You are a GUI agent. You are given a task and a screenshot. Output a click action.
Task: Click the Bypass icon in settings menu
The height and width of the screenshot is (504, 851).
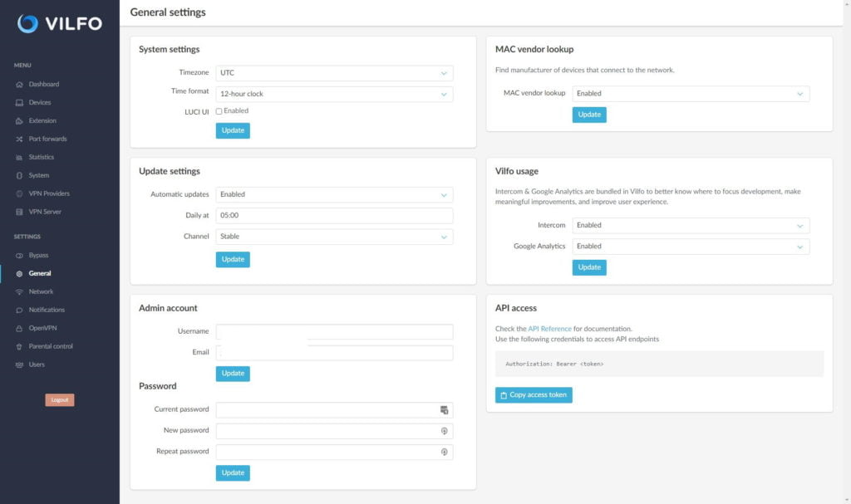(20, 256)
